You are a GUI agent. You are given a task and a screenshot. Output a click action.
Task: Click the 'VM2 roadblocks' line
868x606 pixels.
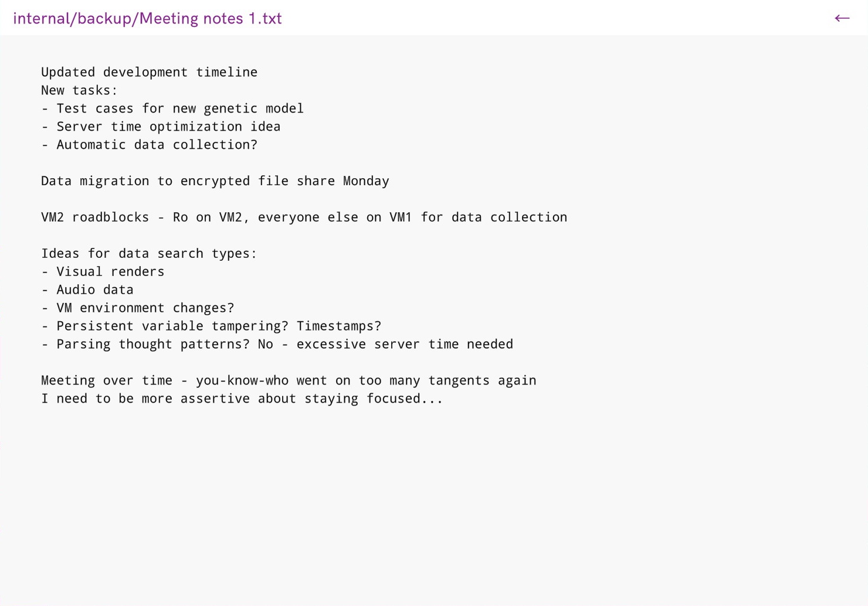(x=304, y=217)
